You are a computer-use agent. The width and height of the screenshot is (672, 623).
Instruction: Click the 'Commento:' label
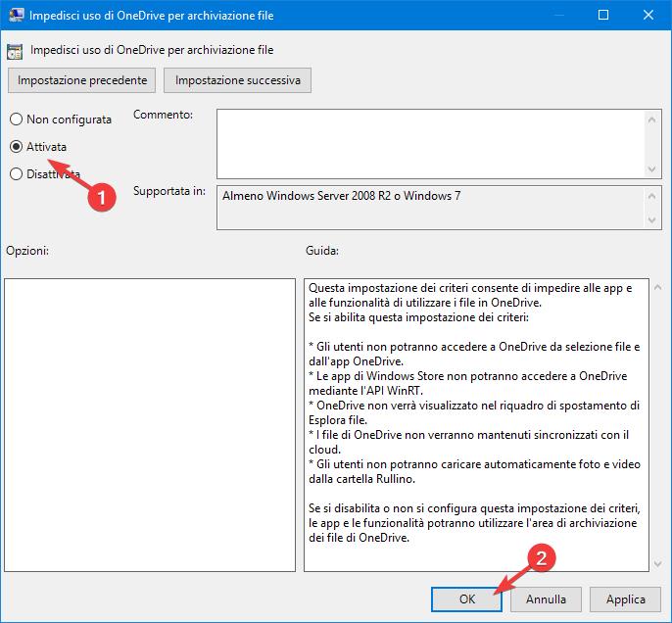click(163, 115)
